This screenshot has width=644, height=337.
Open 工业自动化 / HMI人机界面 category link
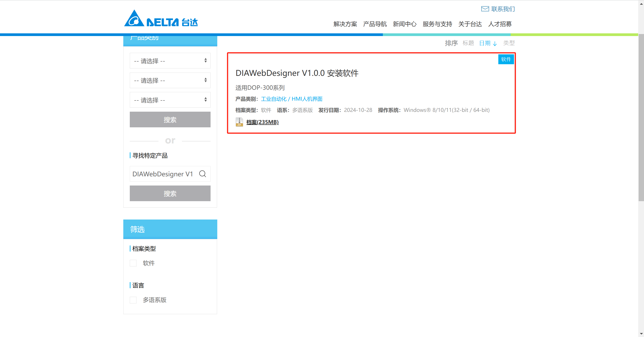(292, 99)
